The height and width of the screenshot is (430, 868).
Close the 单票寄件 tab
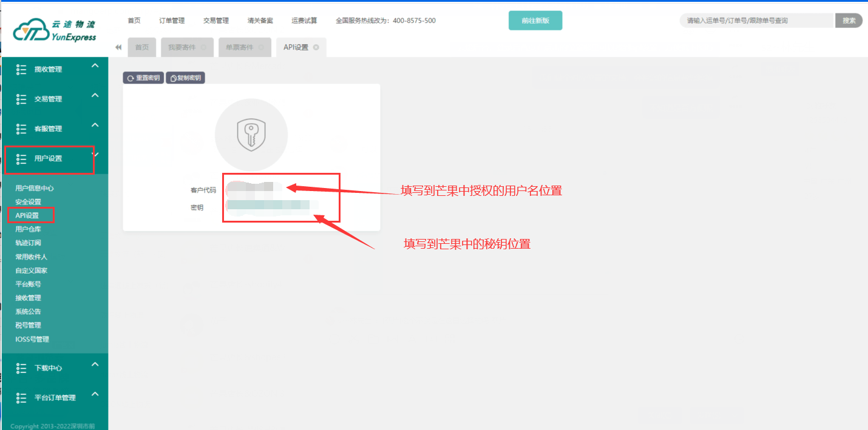261,47
